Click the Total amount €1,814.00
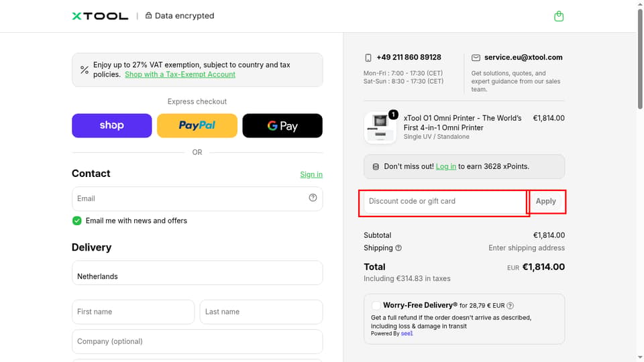 click(543, 267)
